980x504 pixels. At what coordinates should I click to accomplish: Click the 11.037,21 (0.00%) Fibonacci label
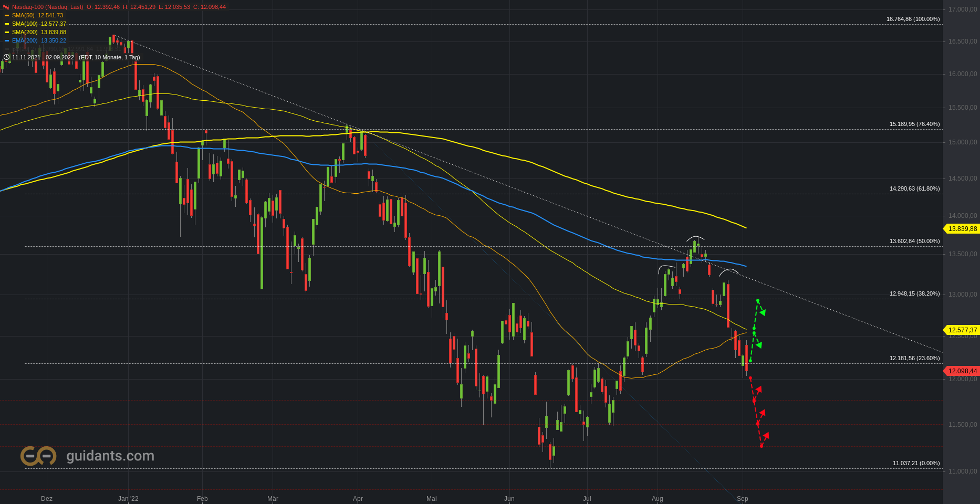pos(916,463)
